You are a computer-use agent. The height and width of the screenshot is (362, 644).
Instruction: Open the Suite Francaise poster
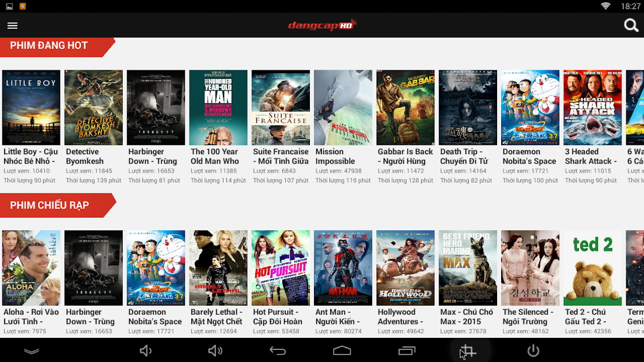click(281, 108)
